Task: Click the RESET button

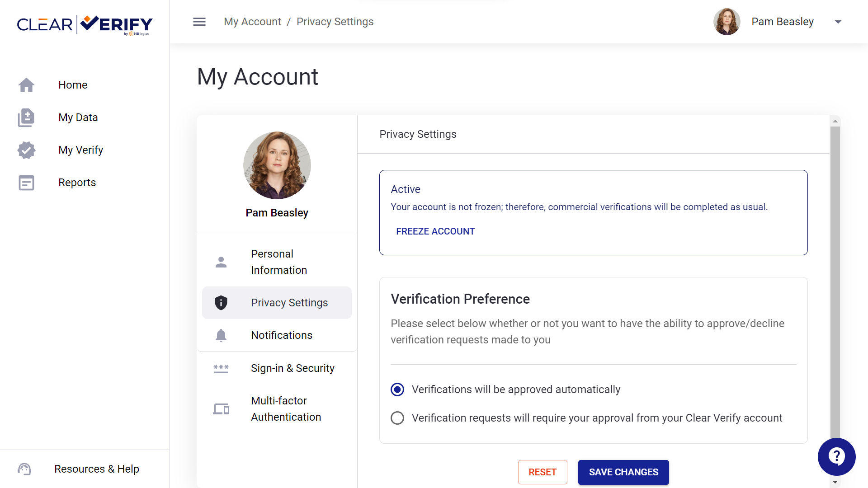Action: [x=542, y=472]
